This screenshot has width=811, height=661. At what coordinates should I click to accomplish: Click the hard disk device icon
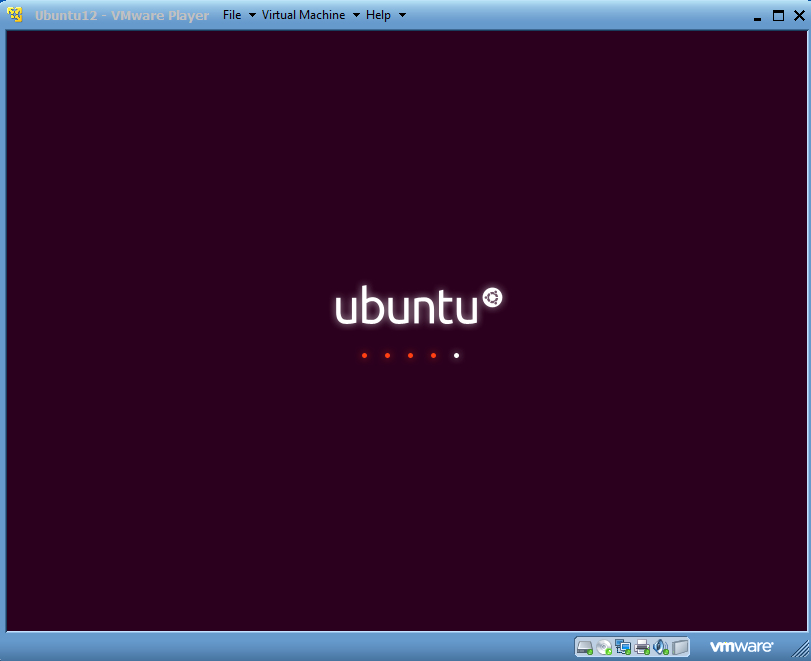point(585,647)
